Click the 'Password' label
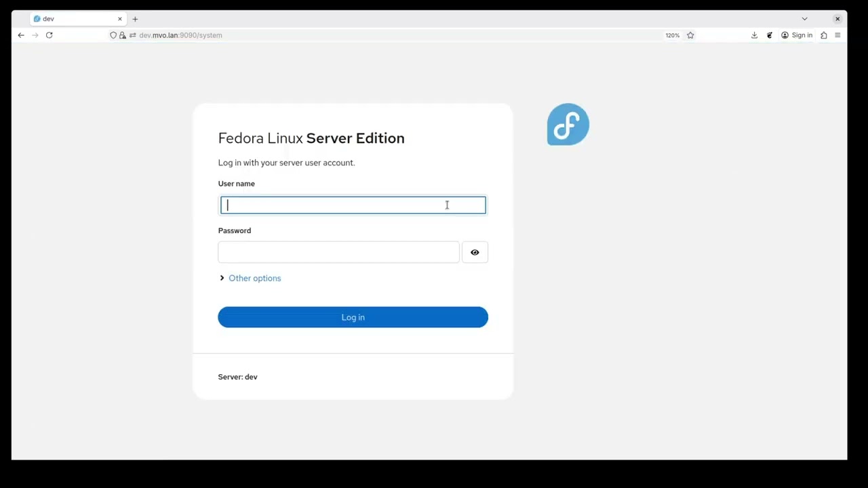 pos(235,230)
